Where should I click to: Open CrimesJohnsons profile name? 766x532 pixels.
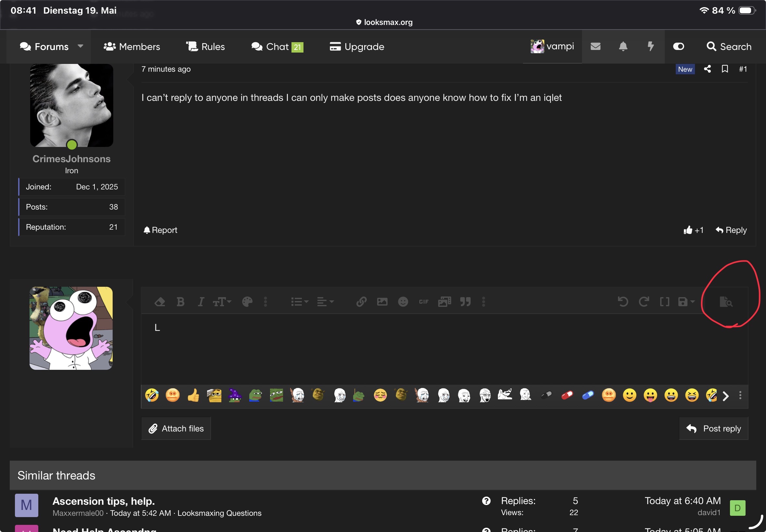(x=71, y=159)
